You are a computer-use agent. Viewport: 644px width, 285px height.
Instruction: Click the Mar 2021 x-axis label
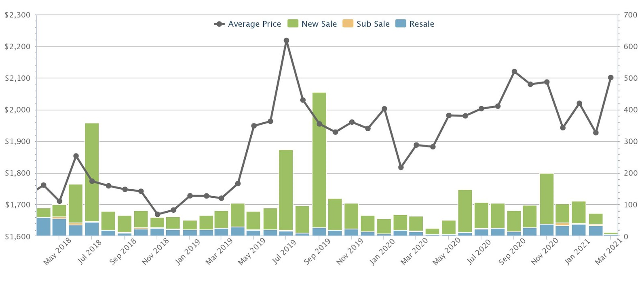[608, 251]
